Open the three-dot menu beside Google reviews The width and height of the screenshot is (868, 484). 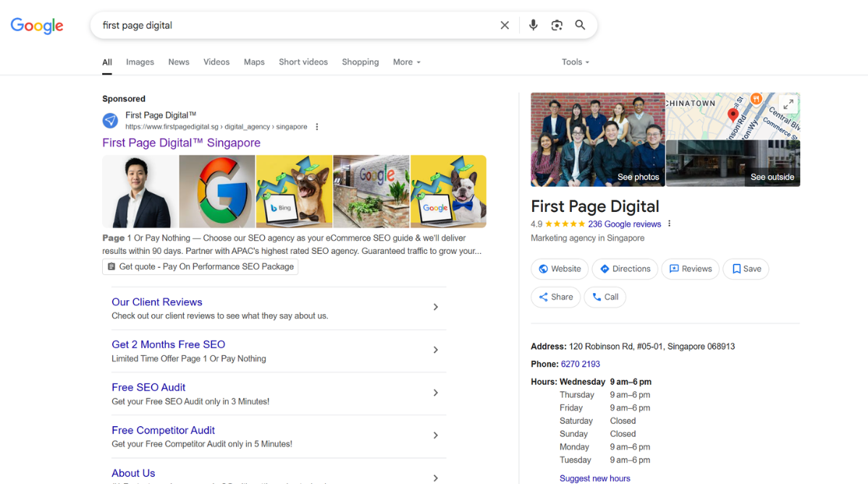click(x=669, y=224)
